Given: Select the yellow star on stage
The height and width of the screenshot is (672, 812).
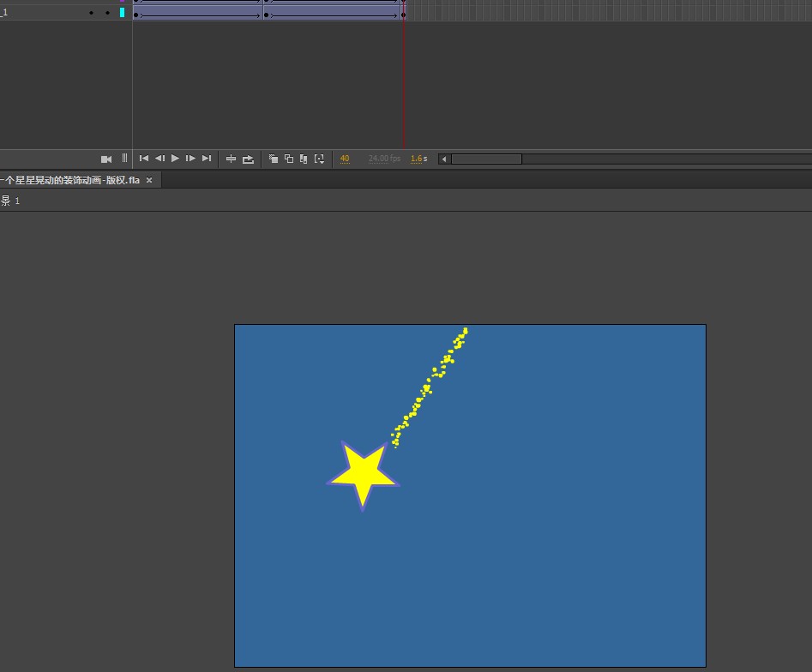Looking at the screenshot, I should click(364, 473).
